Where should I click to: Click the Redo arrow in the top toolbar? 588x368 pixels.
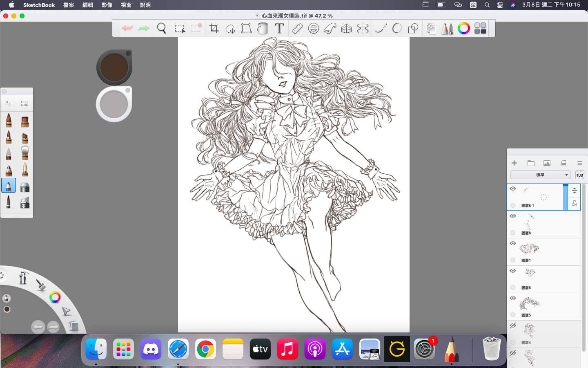point(144,28)
